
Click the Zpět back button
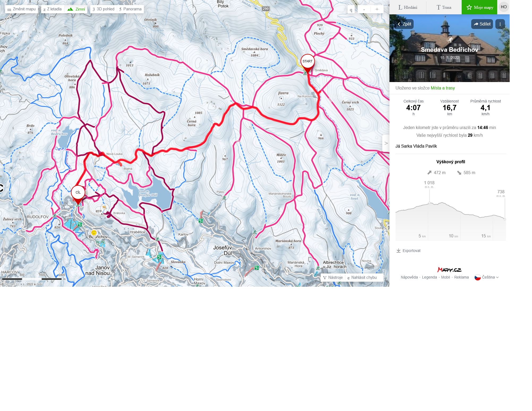click(404, 24)
